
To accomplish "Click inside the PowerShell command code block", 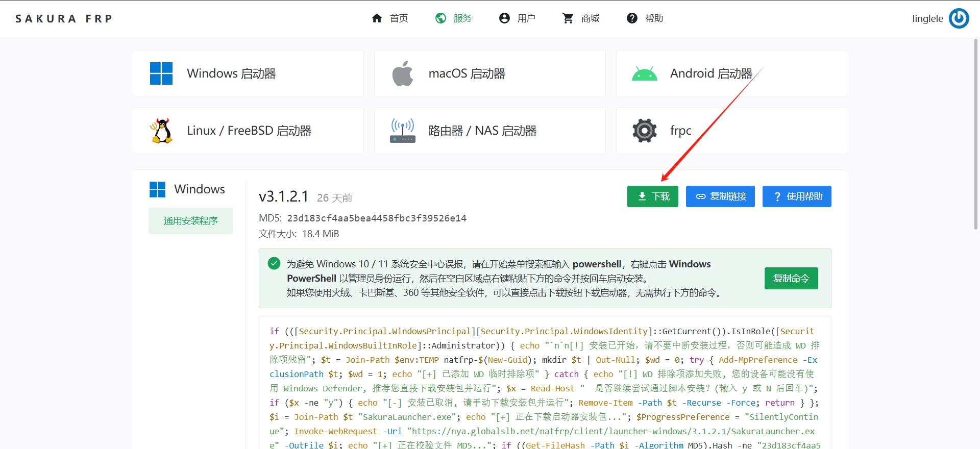I will pyautogui.click(x=545, y=383).
